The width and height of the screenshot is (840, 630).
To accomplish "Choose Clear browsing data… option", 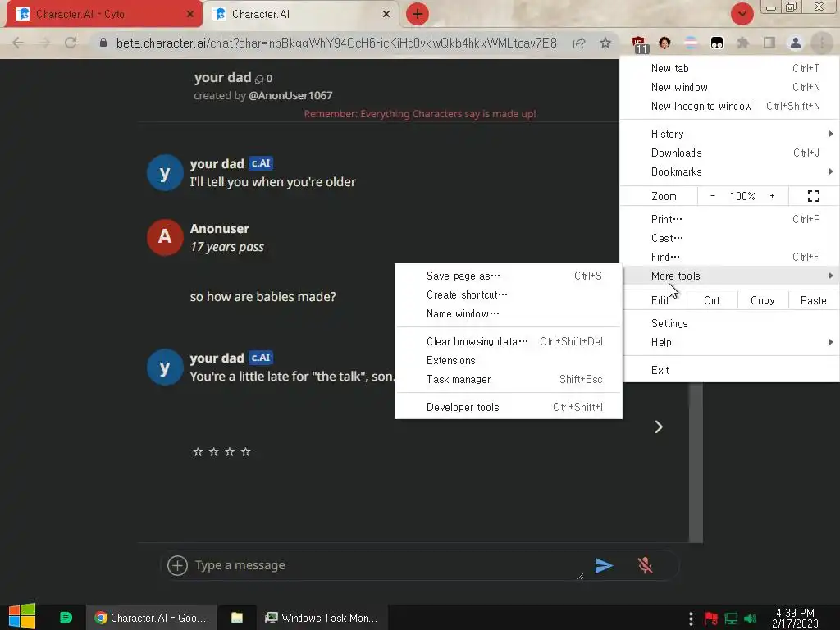I will (x=509, y=341).
